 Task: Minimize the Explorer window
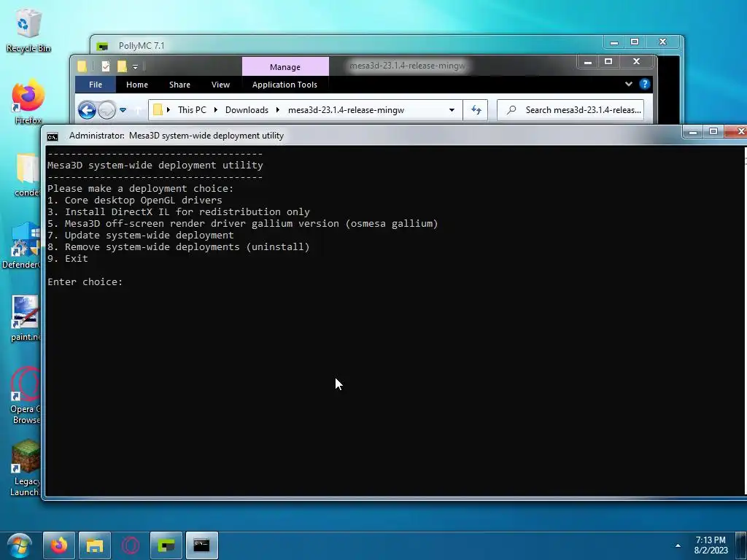pyautogui.click(x=588, y=62)
